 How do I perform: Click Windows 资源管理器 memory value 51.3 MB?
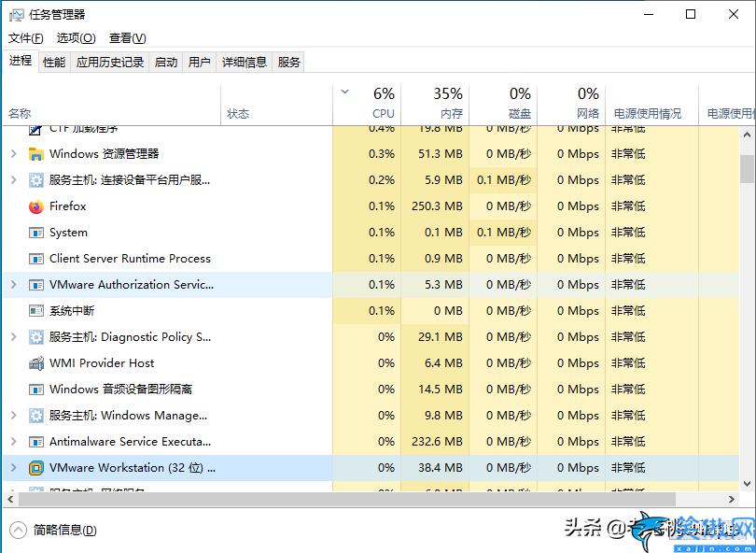(x=441, y=154)
